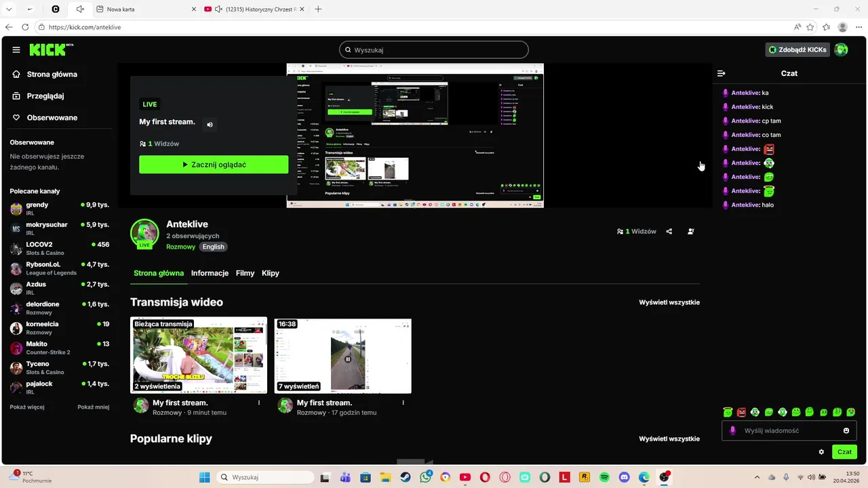Focus the Wyszukaj search box
This screenshot has height=488, width=868.
point(433,49)
